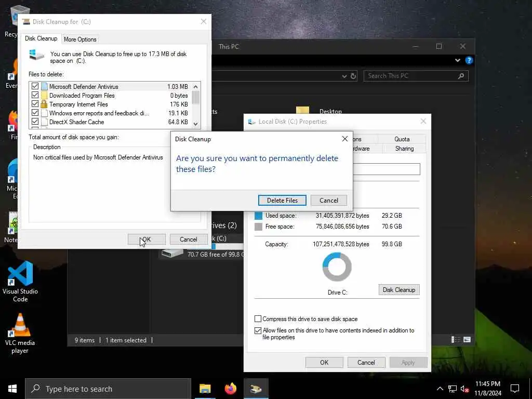Image resolution: width=532 pixels, height=399 pixels.
Task: Open Firefox from the taskbar
Action: point(230,389)
